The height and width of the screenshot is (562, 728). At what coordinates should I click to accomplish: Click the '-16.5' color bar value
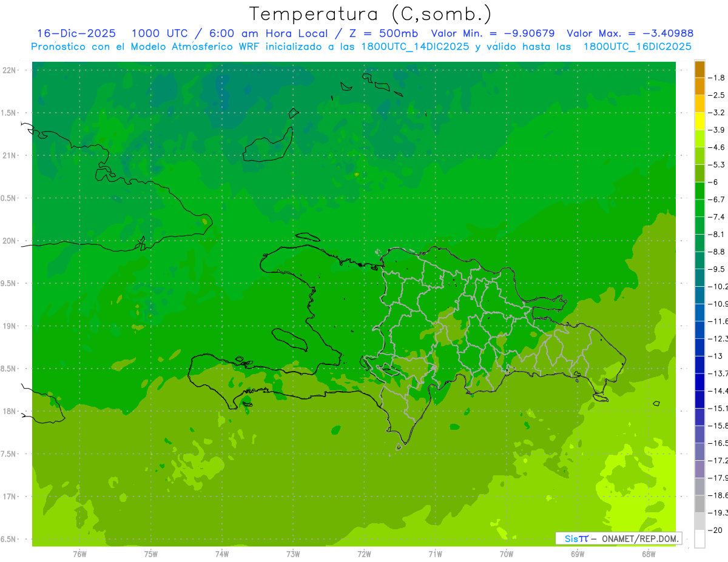pos(718,443)
